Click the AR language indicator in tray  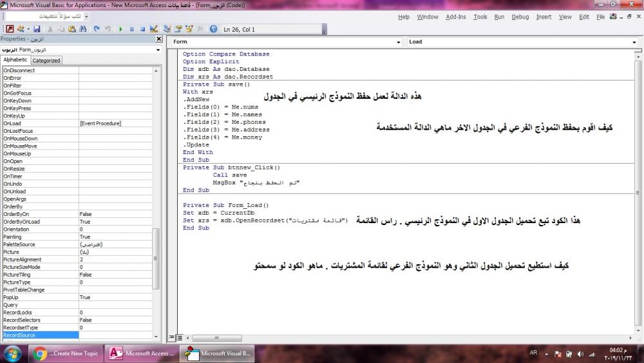click(x=533, y=353)
